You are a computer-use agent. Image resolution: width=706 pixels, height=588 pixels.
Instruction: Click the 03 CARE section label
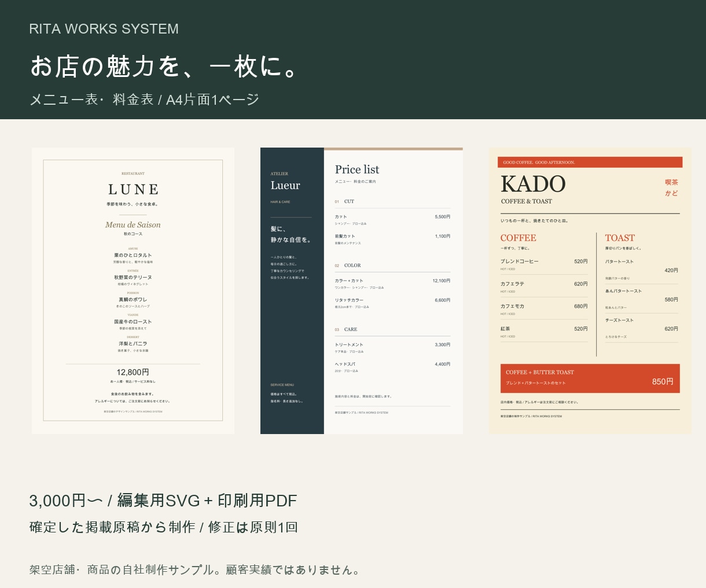(346, 329)
